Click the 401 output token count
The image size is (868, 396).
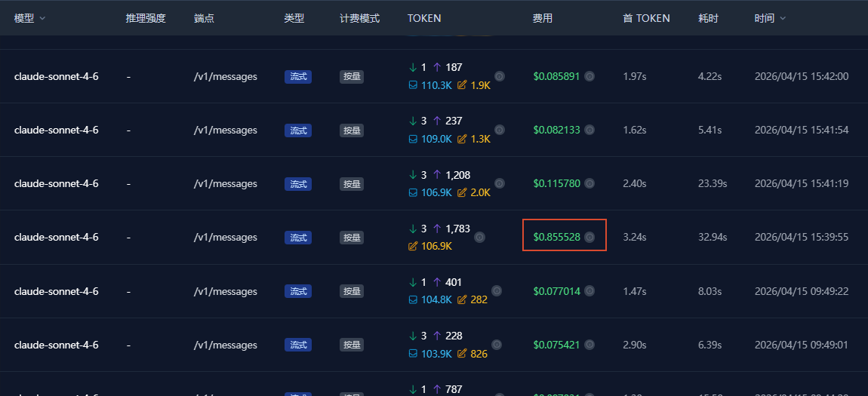[454, 282]
